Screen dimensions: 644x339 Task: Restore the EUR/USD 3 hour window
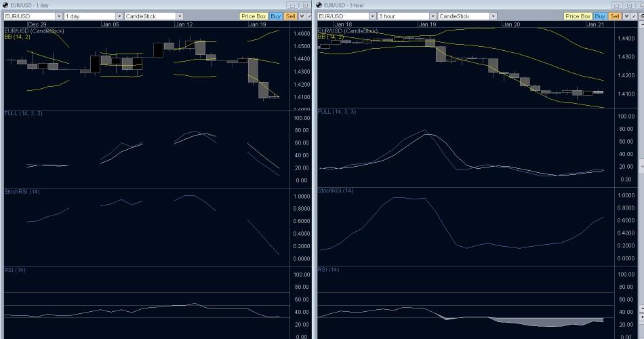629,5
